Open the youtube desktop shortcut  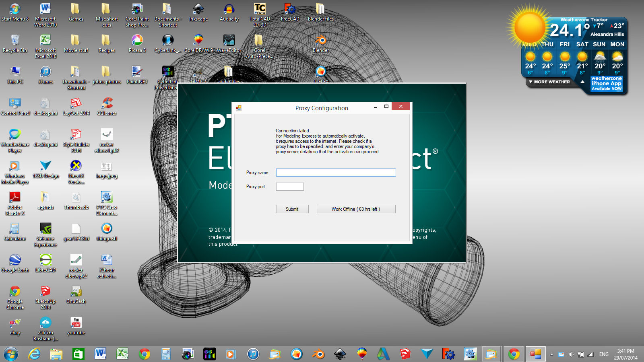(76, 326)
